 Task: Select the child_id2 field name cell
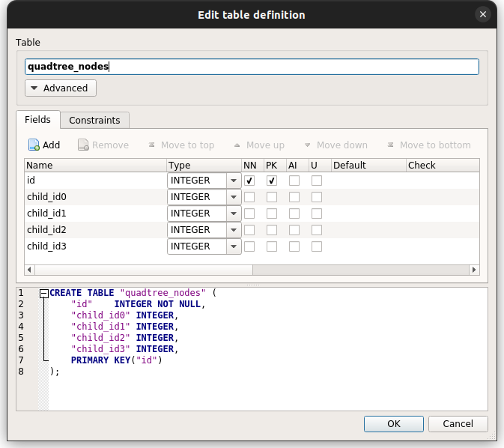[95, 230]
